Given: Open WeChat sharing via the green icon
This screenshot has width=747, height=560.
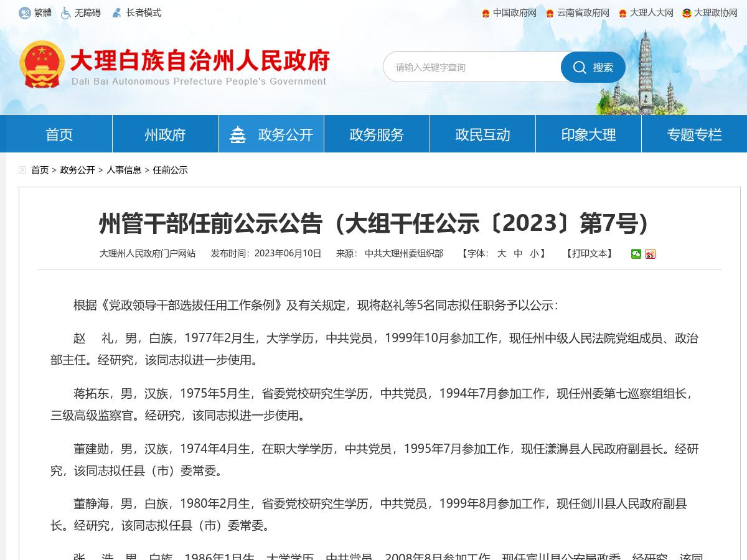Looking at the screenshot, I should point(636,254).
